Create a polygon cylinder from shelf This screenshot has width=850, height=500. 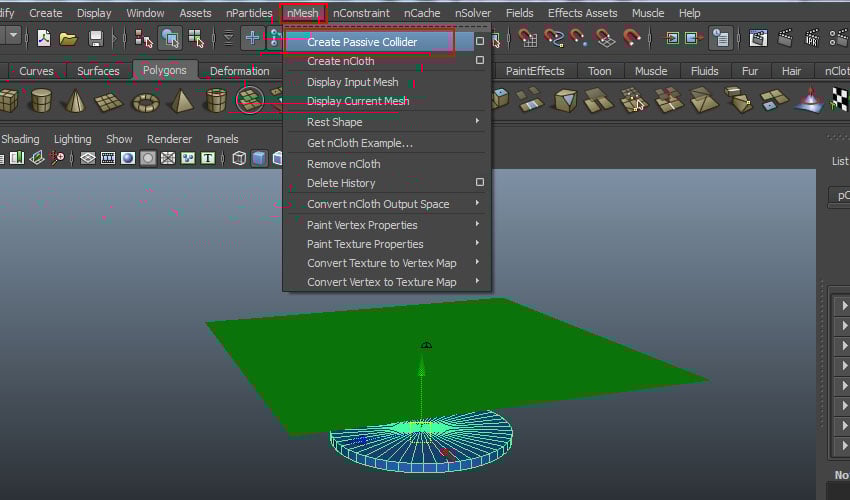click(41, 101)
